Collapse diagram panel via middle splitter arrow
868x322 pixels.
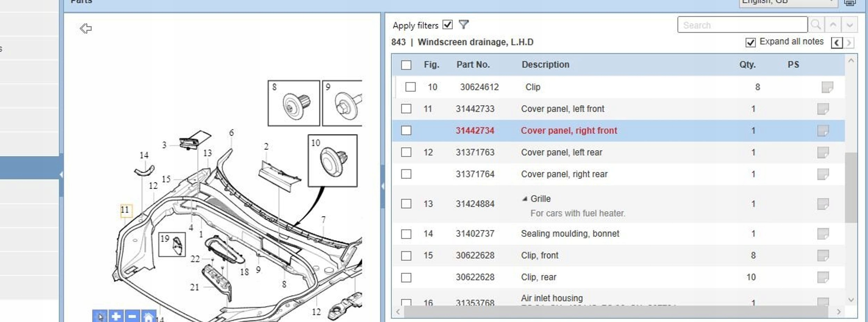(x=383, y=186)
